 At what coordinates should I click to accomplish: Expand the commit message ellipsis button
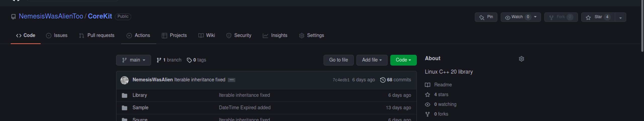[231, 80]
